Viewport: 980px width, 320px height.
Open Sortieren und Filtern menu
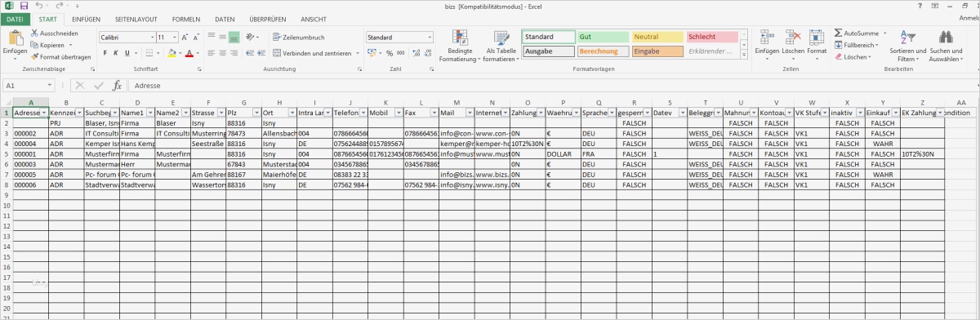pos(908,47)
